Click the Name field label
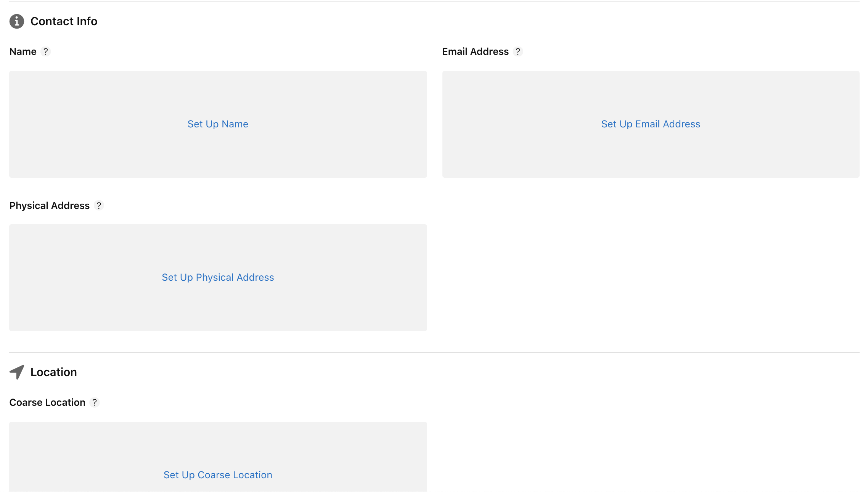The image size is (868, 492). tap(23, 51)
